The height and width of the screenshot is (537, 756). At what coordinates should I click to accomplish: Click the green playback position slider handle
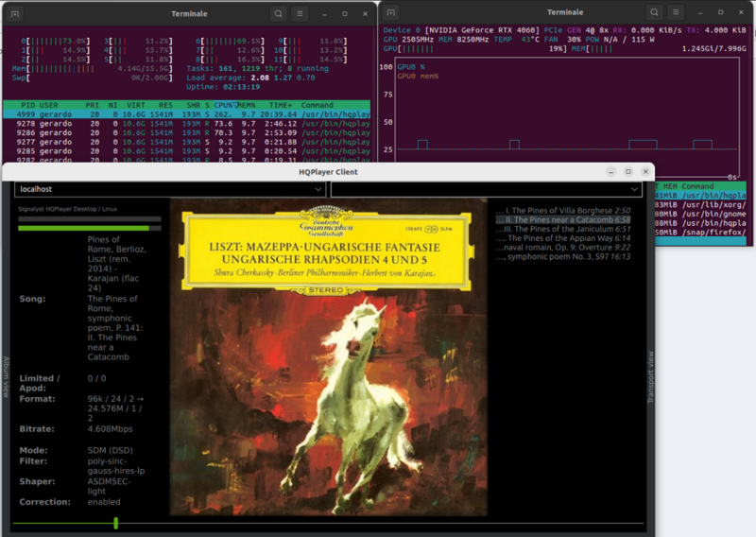pyautogui.click(x=116, y=523)
